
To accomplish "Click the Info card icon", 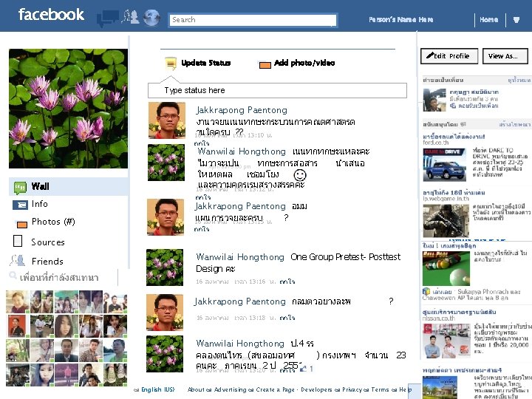I will coord(21,205).
